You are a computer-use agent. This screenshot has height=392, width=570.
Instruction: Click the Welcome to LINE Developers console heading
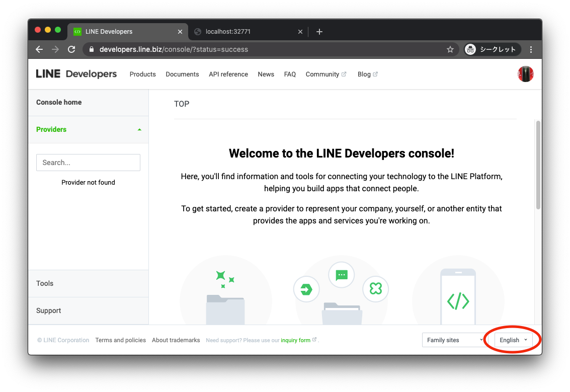pos(341,153)
